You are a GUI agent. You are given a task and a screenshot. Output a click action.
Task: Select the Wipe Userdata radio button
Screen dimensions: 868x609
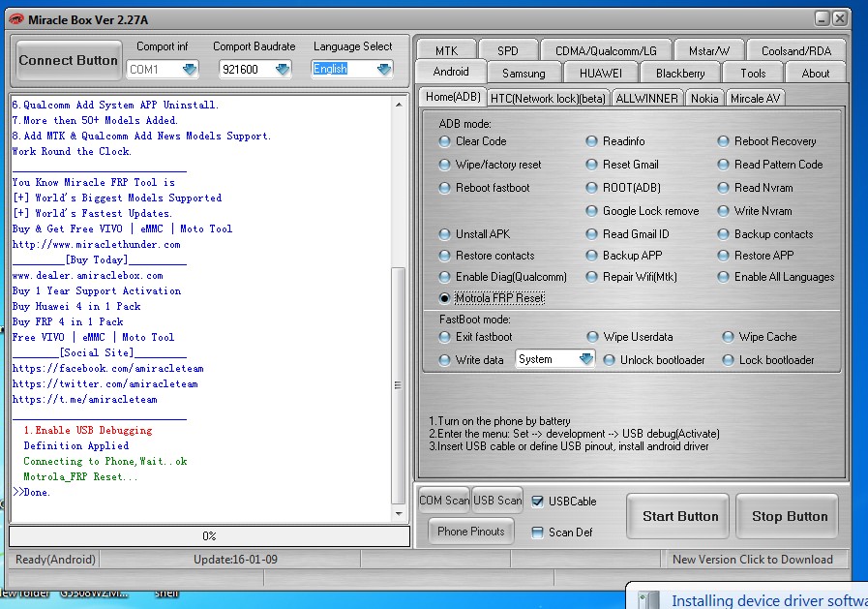pyautogui.click(x=592, y=337)
